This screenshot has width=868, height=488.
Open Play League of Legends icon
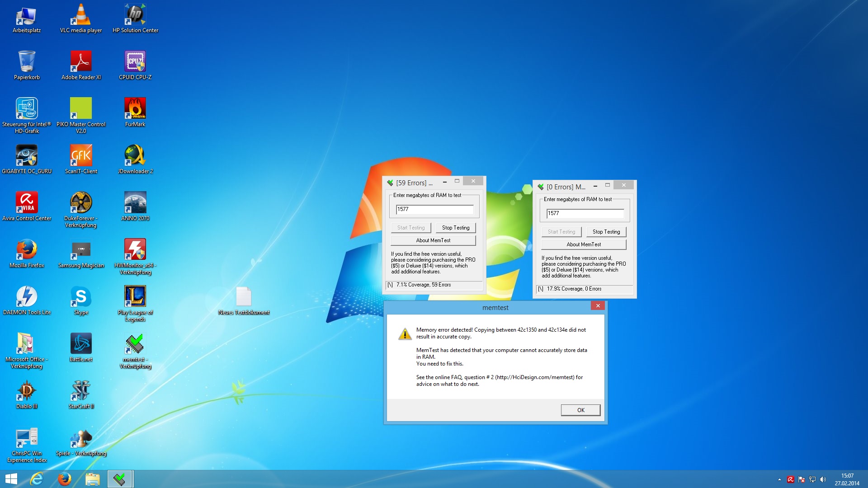click(135, 296)
